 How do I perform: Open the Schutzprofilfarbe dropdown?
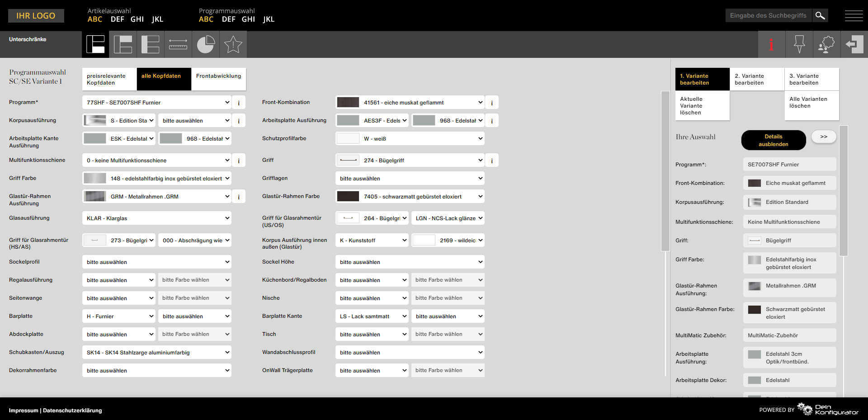click(410, 139)
